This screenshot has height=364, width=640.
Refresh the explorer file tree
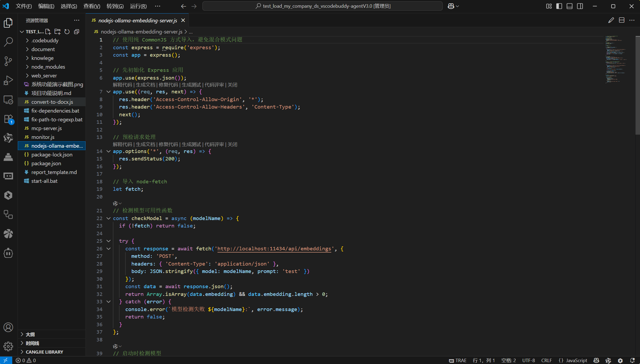point(67,32)
